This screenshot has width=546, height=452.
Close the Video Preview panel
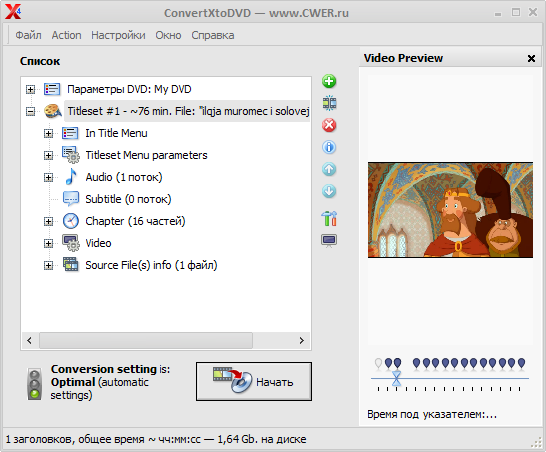(531, 58)
